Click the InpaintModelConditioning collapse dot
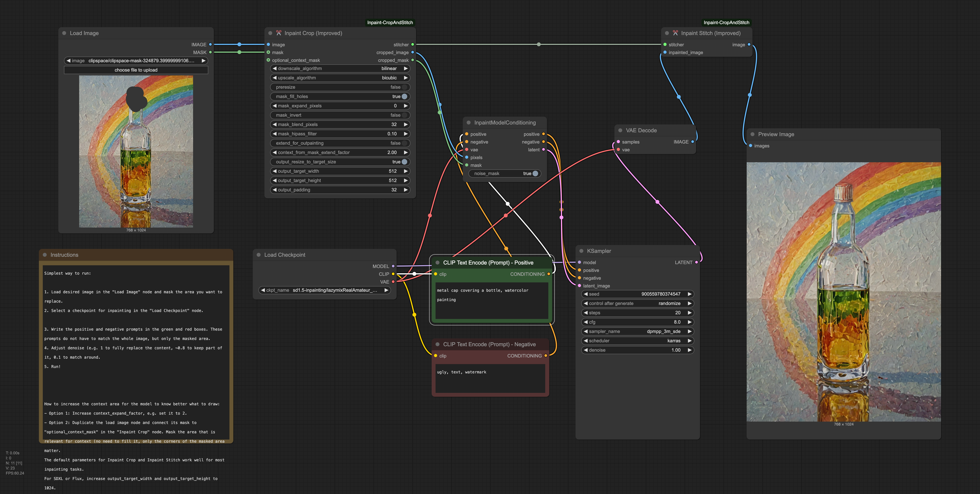 point(469,123)
